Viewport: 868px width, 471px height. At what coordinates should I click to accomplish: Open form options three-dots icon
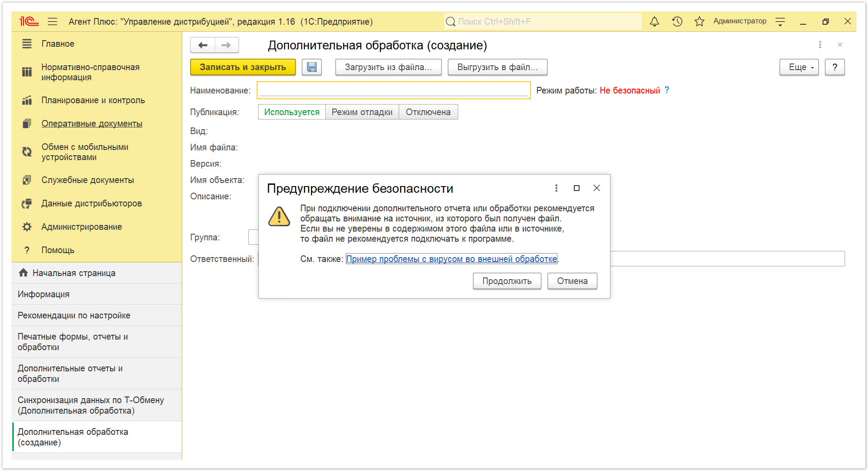point(820,45)
